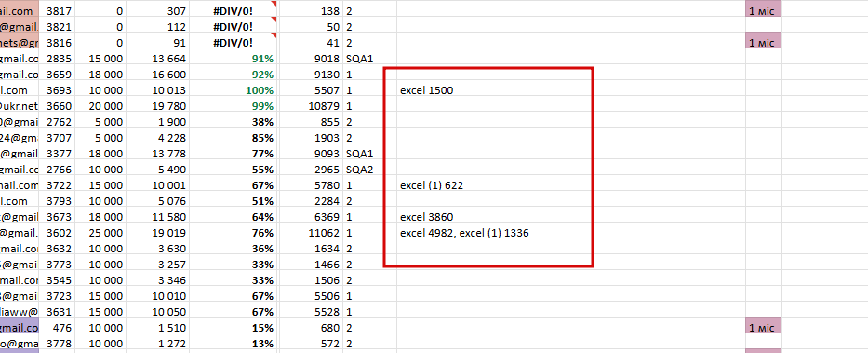Select the 51% percentage cell

tap(234, 201)
